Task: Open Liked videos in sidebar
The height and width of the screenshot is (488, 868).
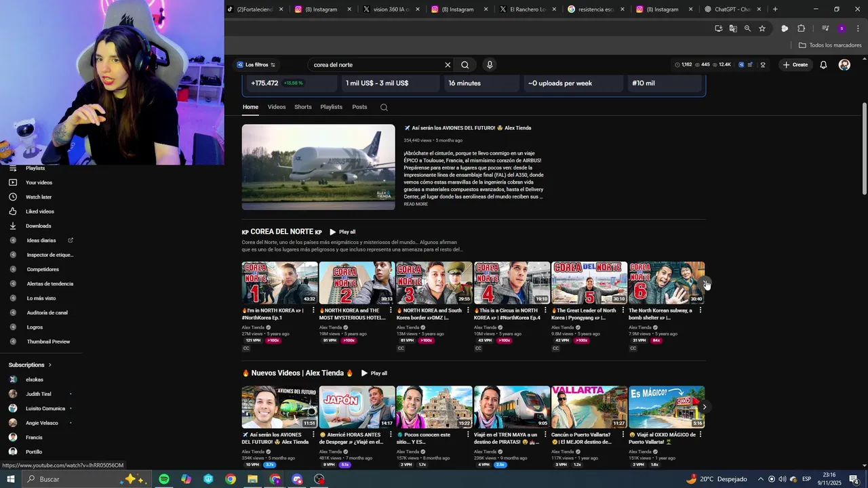Action: (39, 211)
